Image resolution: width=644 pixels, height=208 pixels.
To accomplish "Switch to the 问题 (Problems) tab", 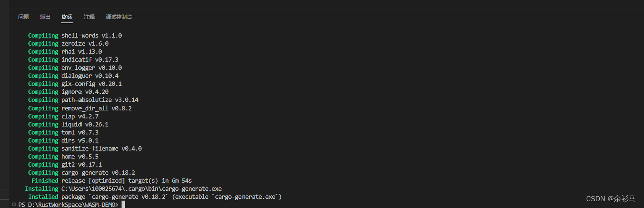I will [23, 17].
